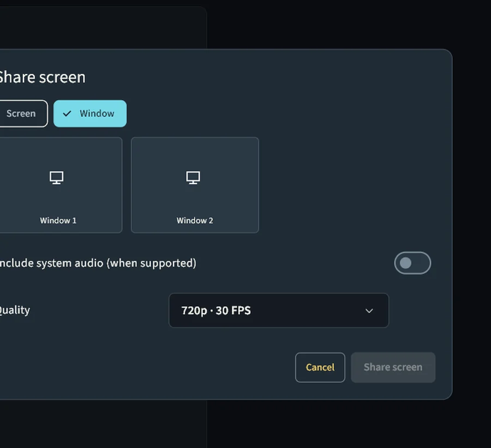Click the Share screen dialog title
The width and height of the screenshot is (491, 448).
point(42,77)
